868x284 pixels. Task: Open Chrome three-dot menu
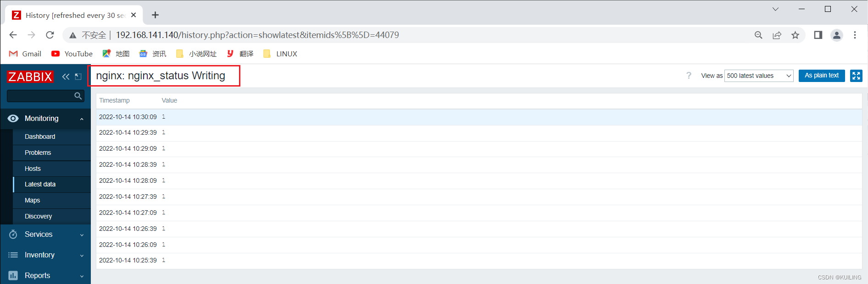coord(855,35)
